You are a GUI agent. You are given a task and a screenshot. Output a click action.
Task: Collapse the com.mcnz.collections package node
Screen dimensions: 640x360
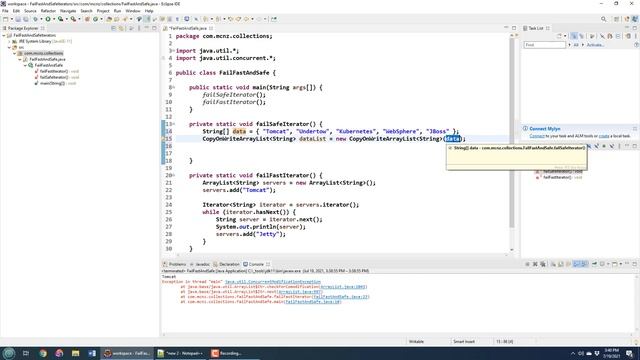(x=15, y=53)
